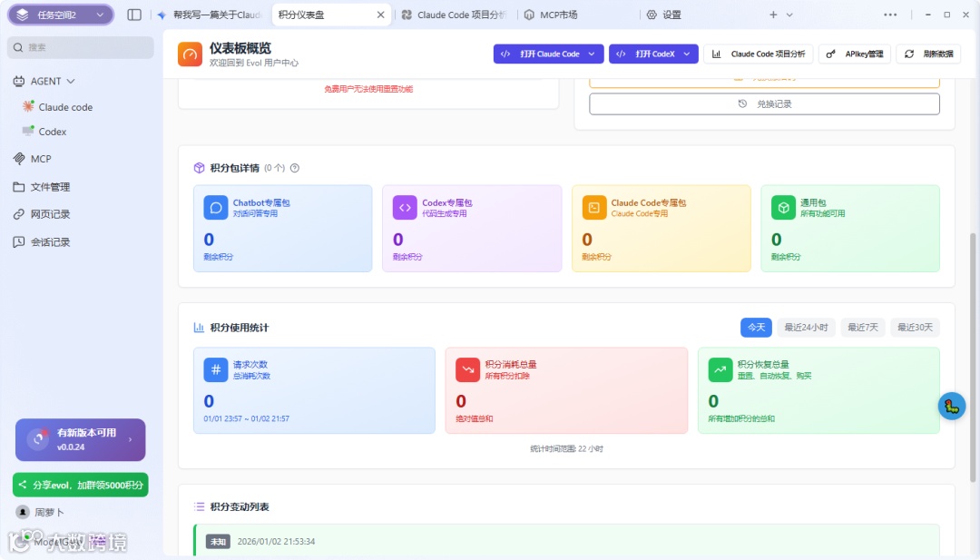Click the 积分包详情 help question icon
Viewport: 980px width, 560px height.
(294, 168)
